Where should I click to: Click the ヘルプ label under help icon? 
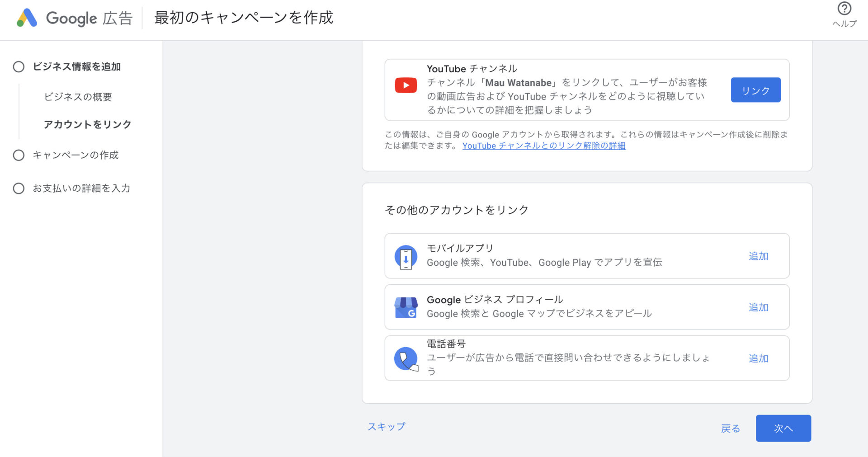tap(844, 24)
